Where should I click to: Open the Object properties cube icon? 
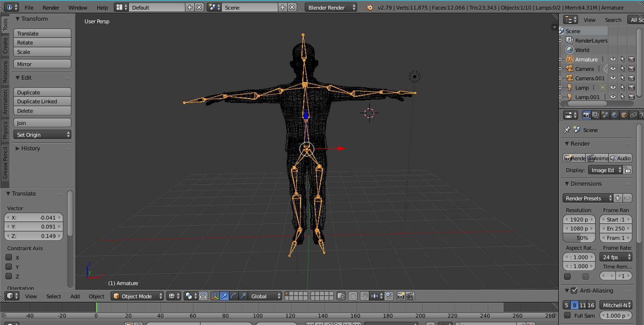(x=624, y=115)
